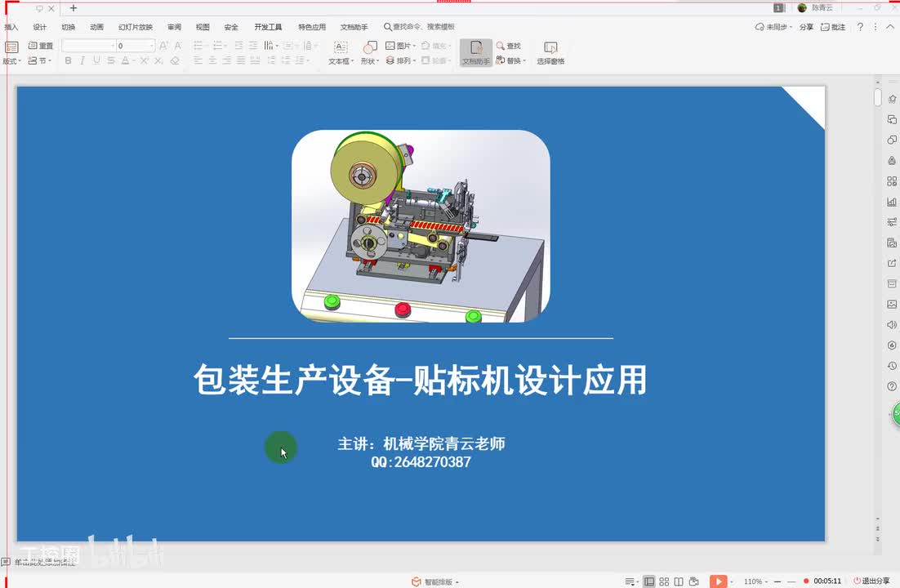Click the zoom out minus control
900x588 pixels.
777,581
